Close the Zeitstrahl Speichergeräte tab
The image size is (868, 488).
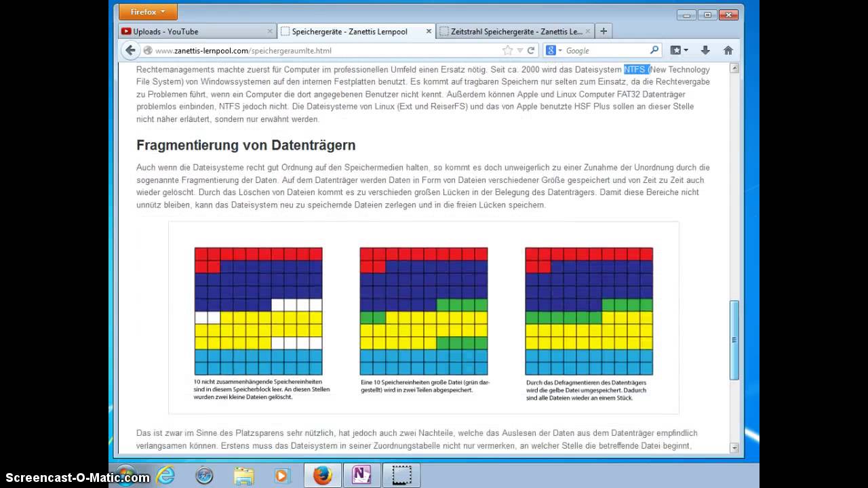pyautogui.click(x=587, y=31)
